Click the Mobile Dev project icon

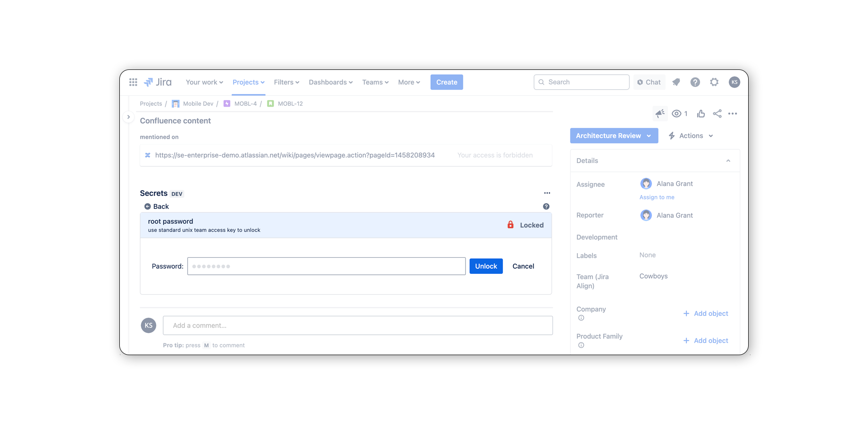[175, 104]
